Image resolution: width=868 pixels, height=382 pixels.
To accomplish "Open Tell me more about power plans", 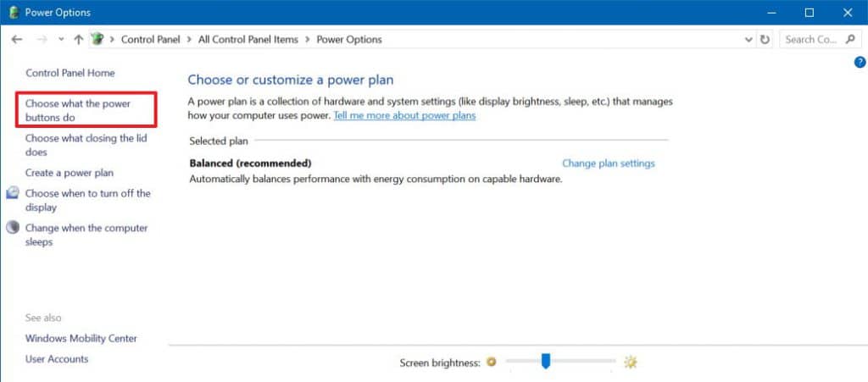I will 404,115.
